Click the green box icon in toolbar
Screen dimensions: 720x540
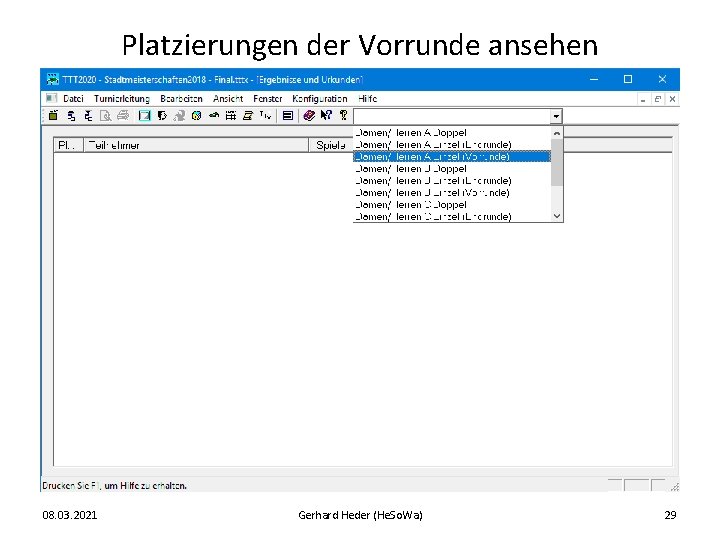click(53, 116)
